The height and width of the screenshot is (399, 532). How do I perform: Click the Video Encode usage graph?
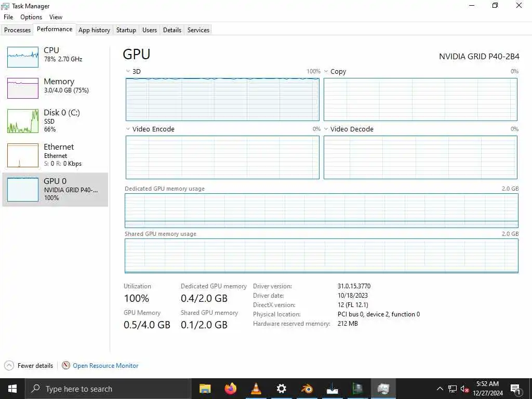click(222, 157)
